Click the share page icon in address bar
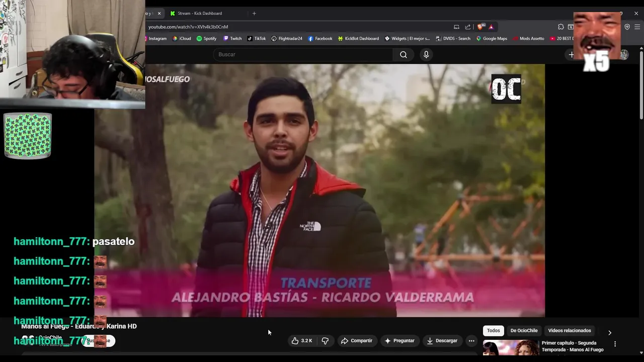 [x=468, y=27]
